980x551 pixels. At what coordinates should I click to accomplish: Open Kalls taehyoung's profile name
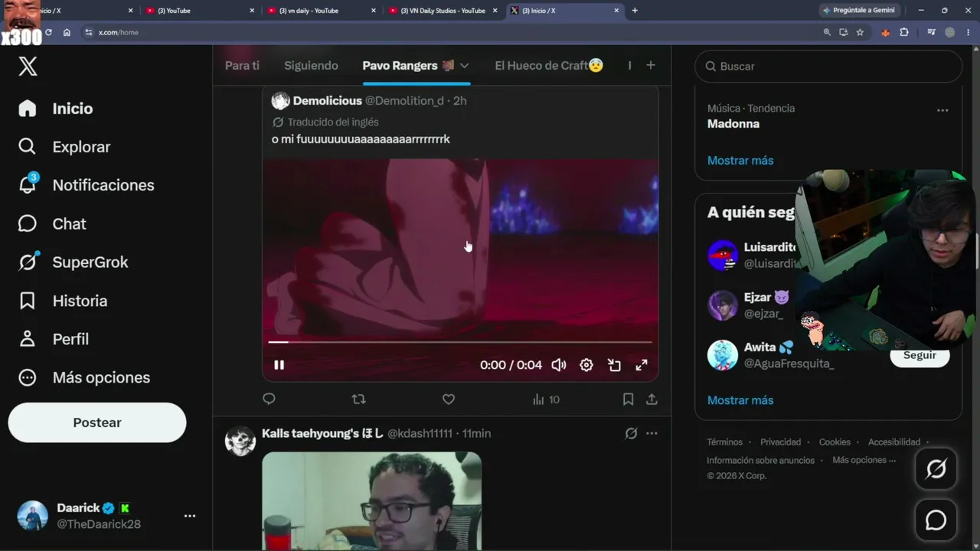323,433
